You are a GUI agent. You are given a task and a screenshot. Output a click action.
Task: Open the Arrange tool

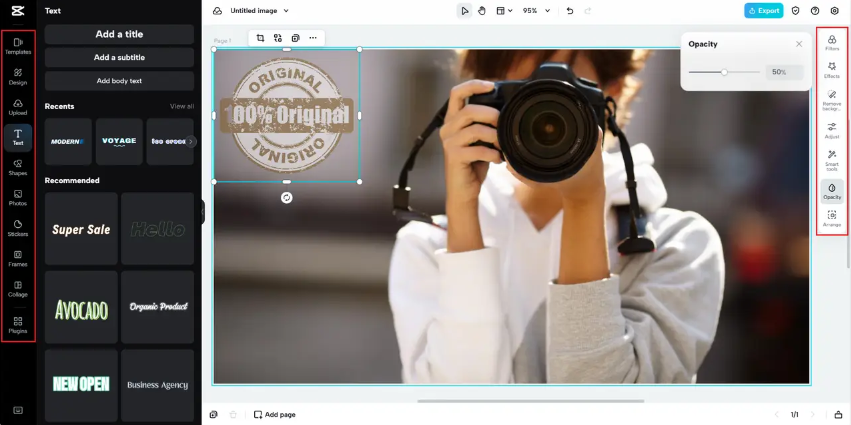click(x=832, y=219)
